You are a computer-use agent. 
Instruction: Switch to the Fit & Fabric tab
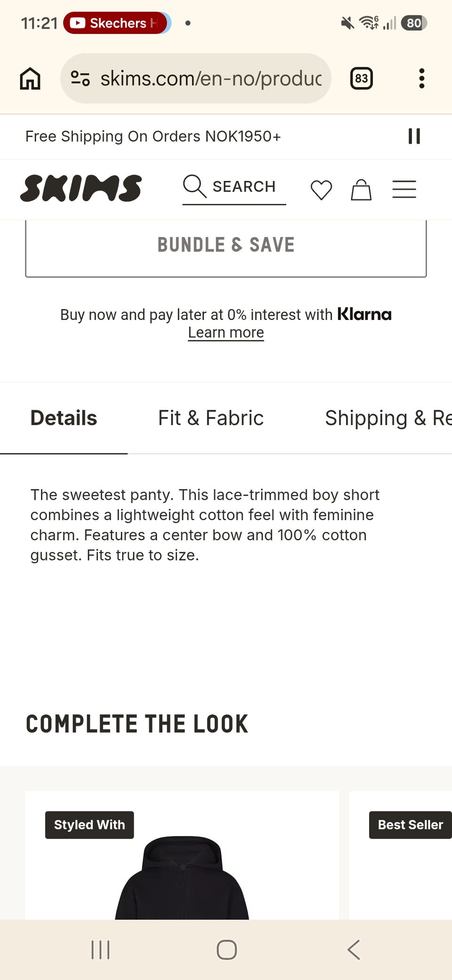tap(210, 418)
